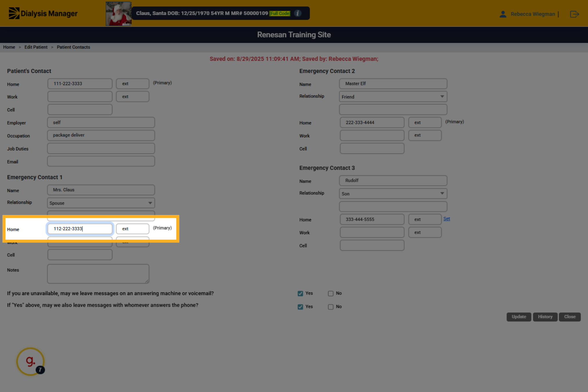588x392 pixels.
Task: Click the patient's Work phone field
Action: click(x=80, y=97)
